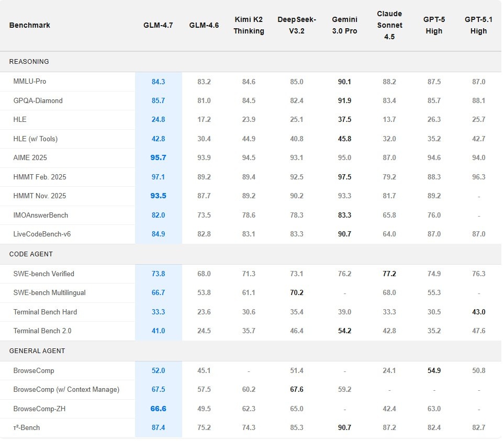Select GLM-4.7 BrowseComp-ZH score 66.6
This screenshot has height=441, width=504.
[158, 409]
